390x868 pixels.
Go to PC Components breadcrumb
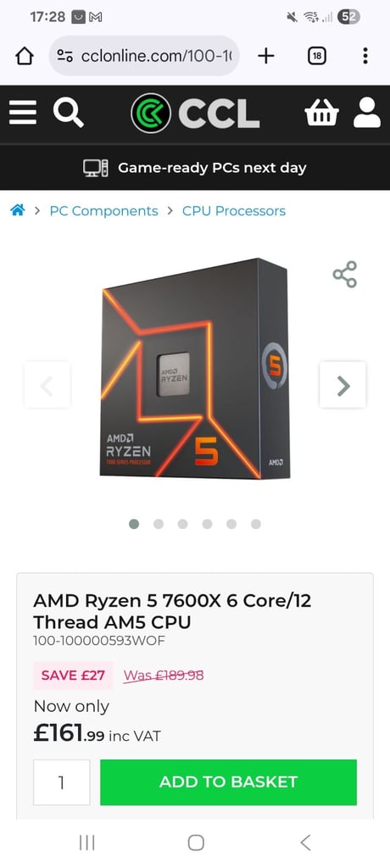pos(103,211)
